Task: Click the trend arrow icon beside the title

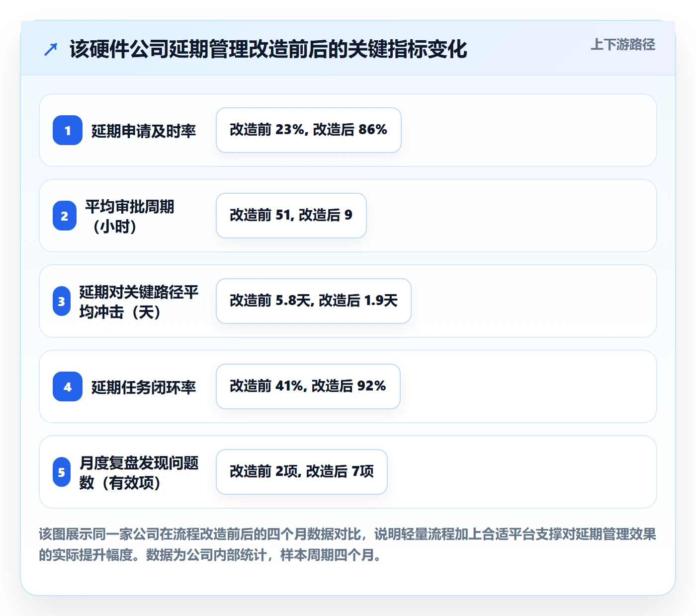Action: pos(51,49)
